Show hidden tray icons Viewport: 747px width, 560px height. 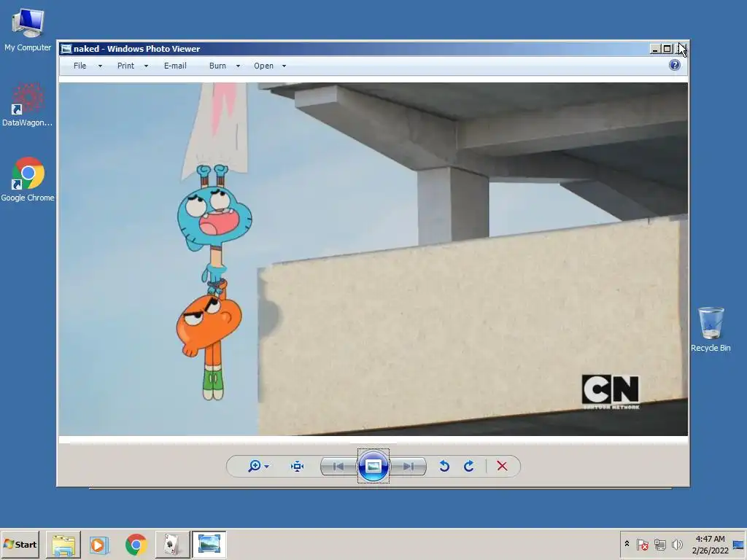(x=627, y=544)
